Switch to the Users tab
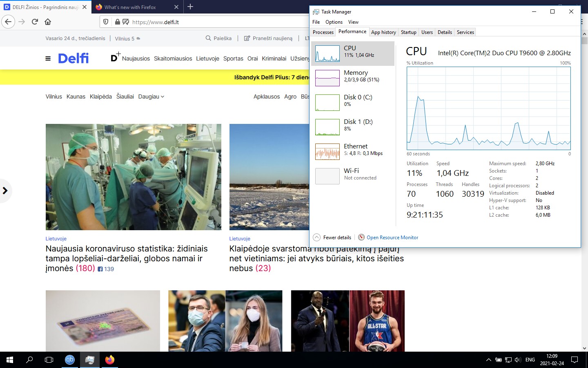The image size is (588, 368). [x=427, y=32]
